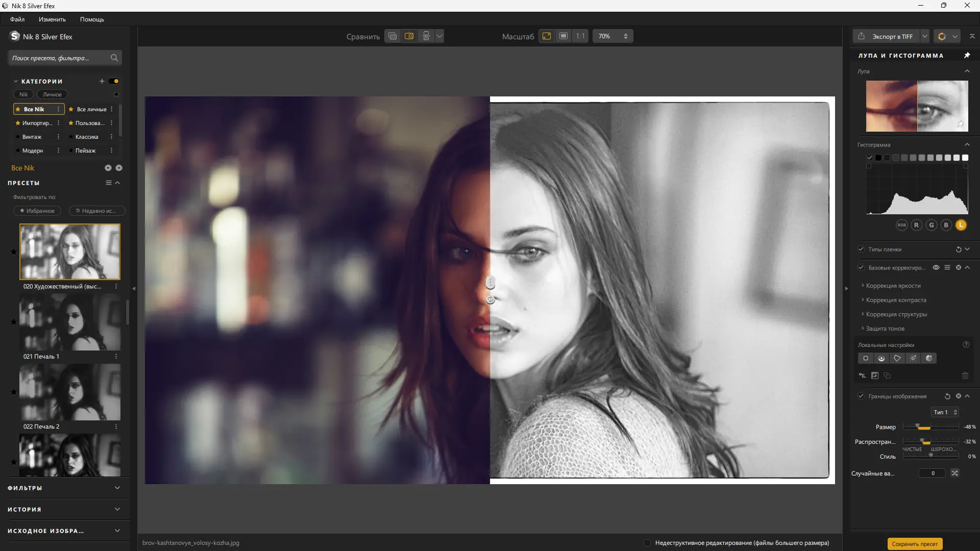The image size is (980, 551).
Task: Hide Базовые корректировки with eye icon
Action: [x=936, y=267]
